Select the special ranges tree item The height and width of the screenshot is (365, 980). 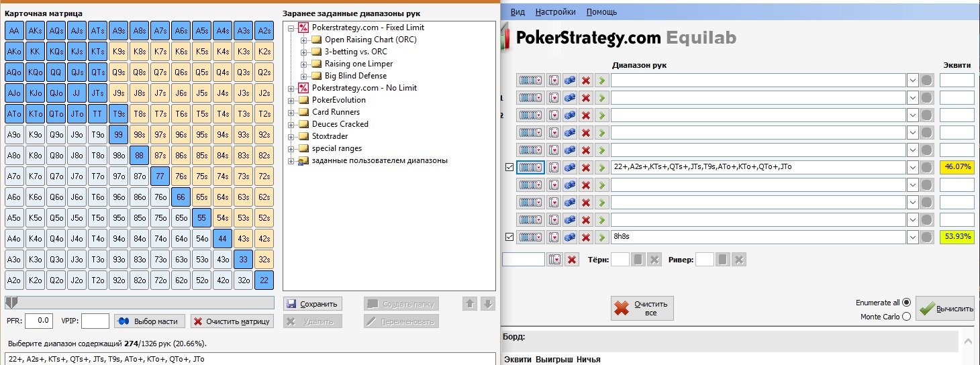337,148
